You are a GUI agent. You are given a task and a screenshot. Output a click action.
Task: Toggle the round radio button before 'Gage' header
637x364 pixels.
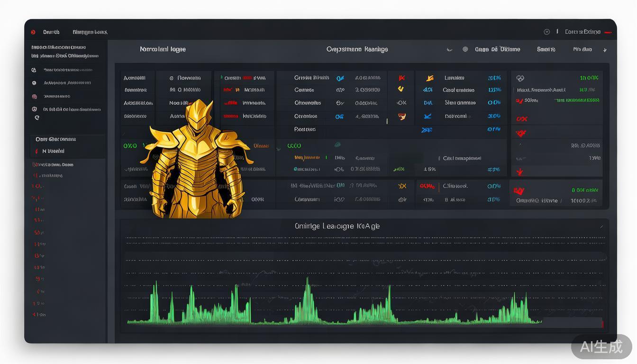point(465,49)
